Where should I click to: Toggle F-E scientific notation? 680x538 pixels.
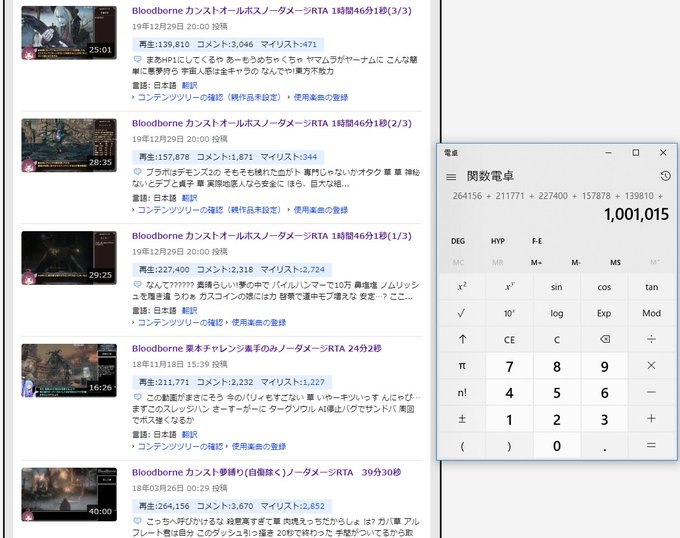pyautogui.click(x=537, y=241)
